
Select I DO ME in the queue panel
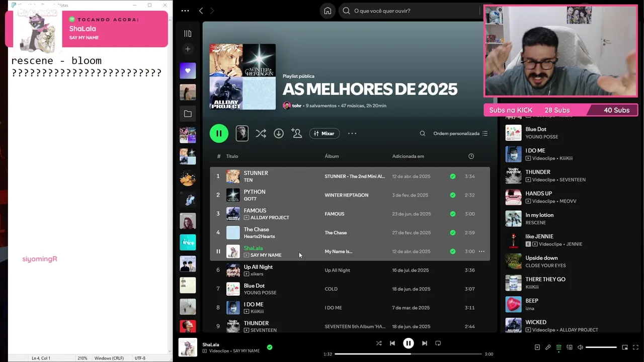(535, 150)
